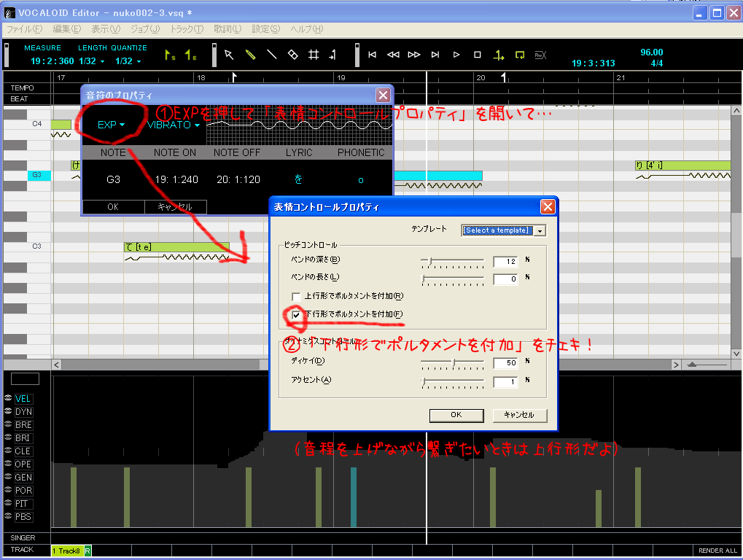Open the ファイル(F) menu
Viewport: 743px width, 560px height.
[x=24, y=29]
